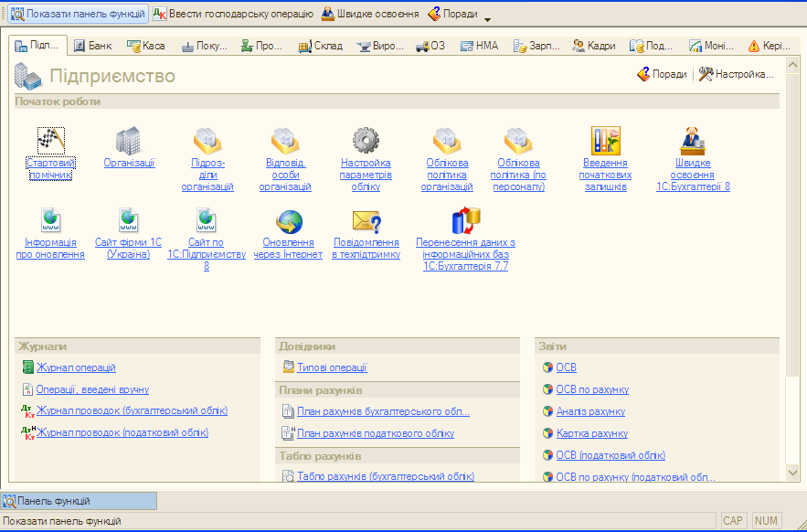
Task: Switch to the Виро... tab
Action: (x=380, y=46)
